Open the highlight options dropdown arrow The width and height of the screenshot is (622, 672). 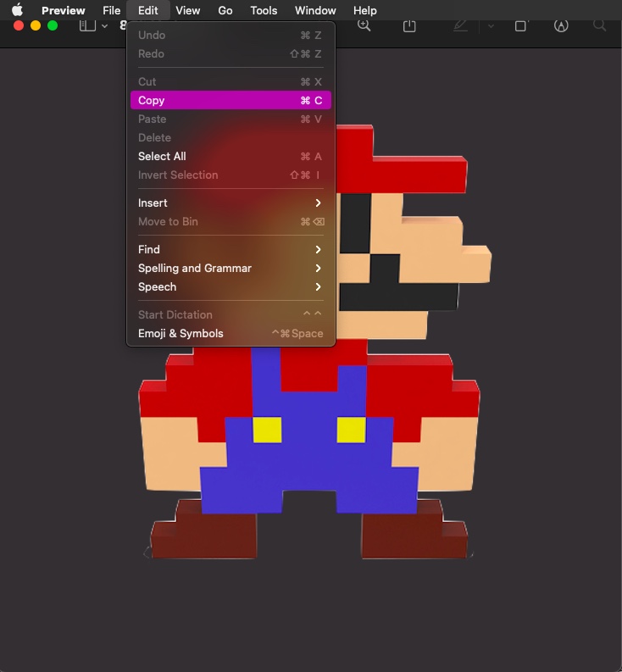(x=491, y=26)
